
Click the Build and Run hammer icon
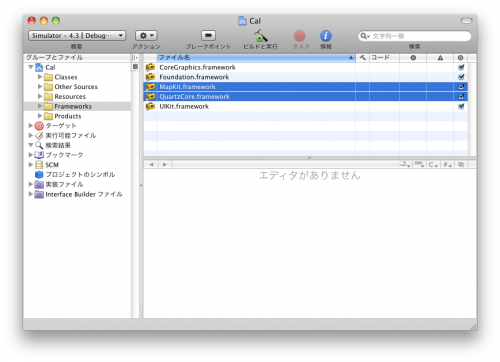coord(260,36)
